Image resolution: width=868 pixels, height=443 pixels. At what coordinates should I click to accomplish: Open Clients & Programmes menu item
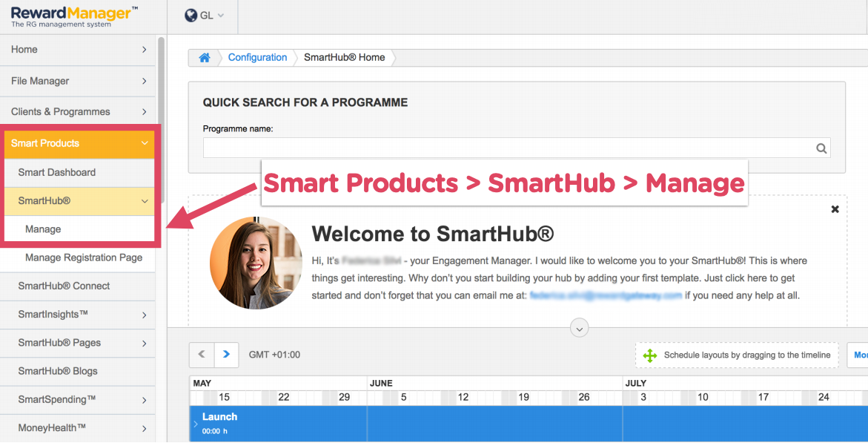click(78, 112)
